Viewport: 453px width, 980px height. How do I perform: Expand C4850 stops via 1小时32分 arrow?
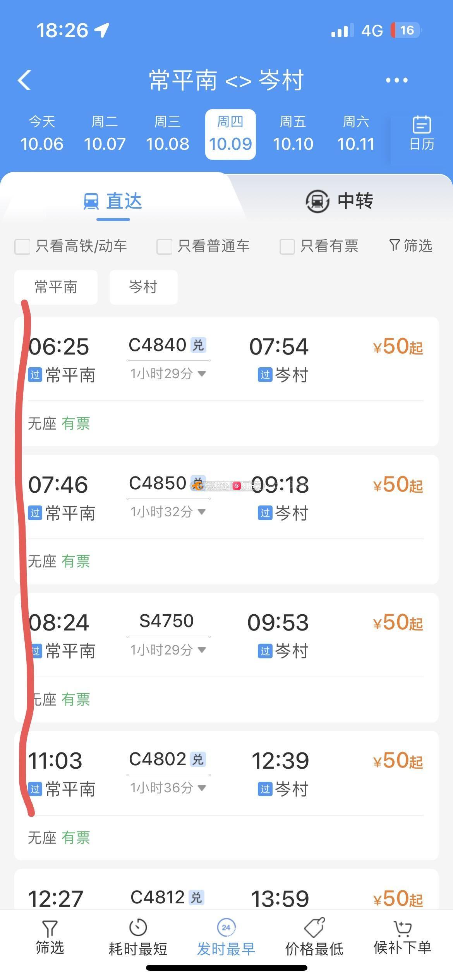coord(202,512)
